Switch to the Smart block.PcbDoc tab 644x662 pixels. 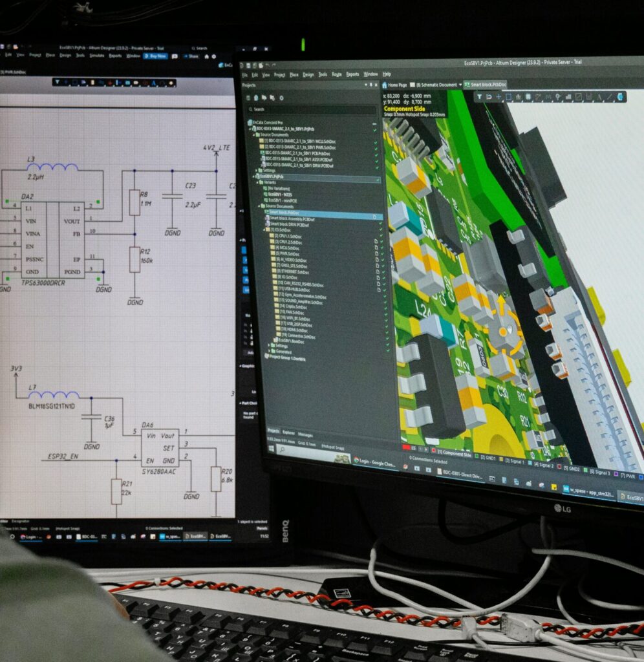(x=485, y=85)
